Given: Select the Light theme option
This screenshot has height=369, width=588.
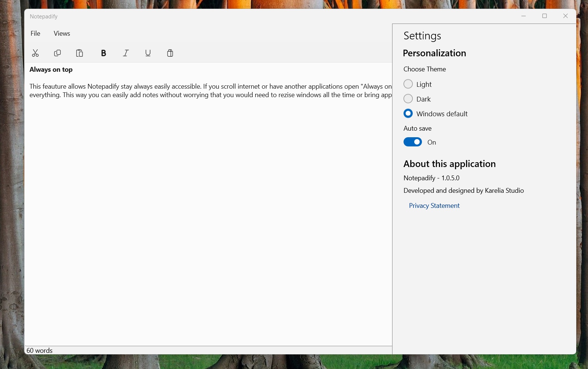Looking at the screenshot, I should (x=408, y=84).
